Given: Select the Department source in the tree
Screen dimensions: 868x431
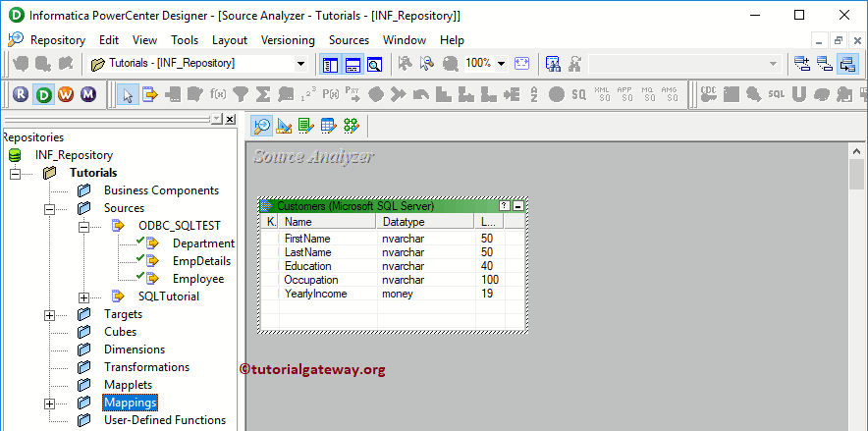Looking at the screenshot, I should click(203, 243).
